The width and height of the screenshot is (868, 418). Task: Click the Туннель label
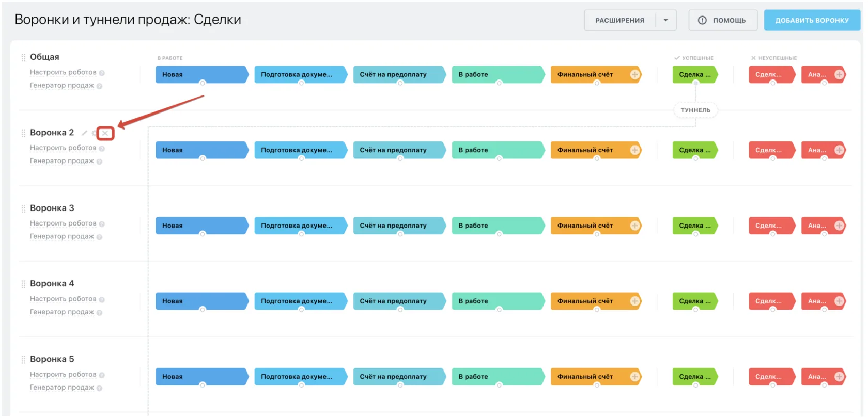[x=695, y=110]
